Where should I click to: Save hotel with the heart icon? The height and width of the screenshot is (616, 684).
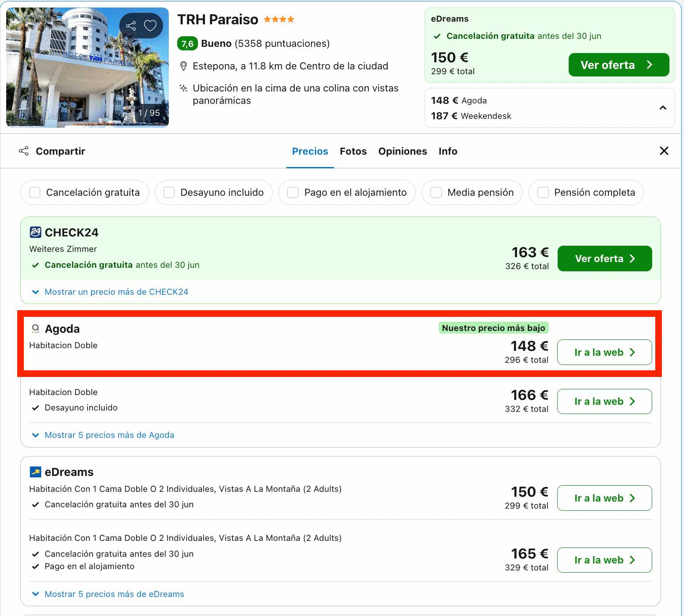pyautogui.click(x=150, y=26)
